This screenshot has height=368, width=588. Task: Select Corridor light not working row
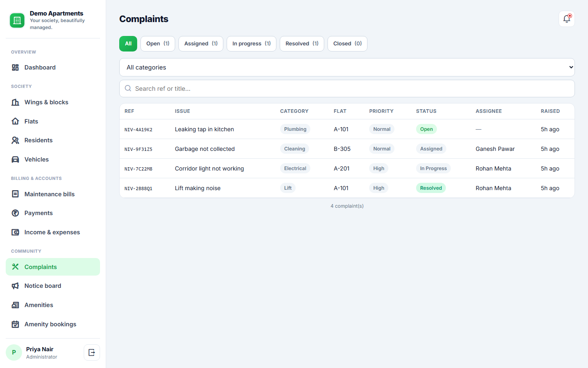click(347, 168)
